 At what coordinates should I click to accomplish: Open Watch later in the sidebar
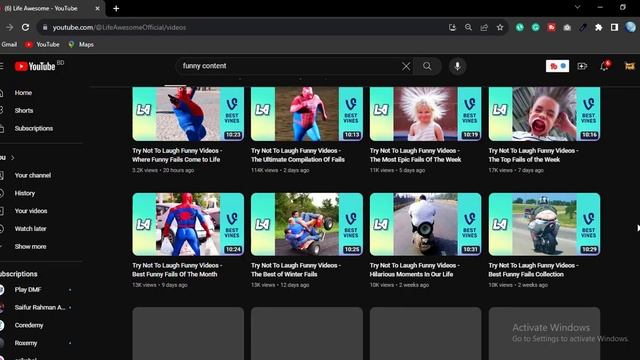(30, 229)
